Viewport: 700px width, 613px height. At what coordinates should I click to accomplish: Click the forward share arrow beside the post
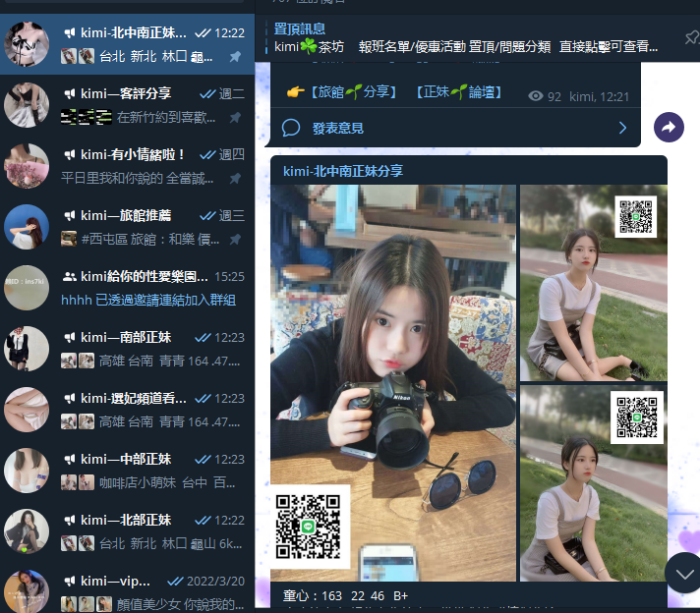pos(669,128)
